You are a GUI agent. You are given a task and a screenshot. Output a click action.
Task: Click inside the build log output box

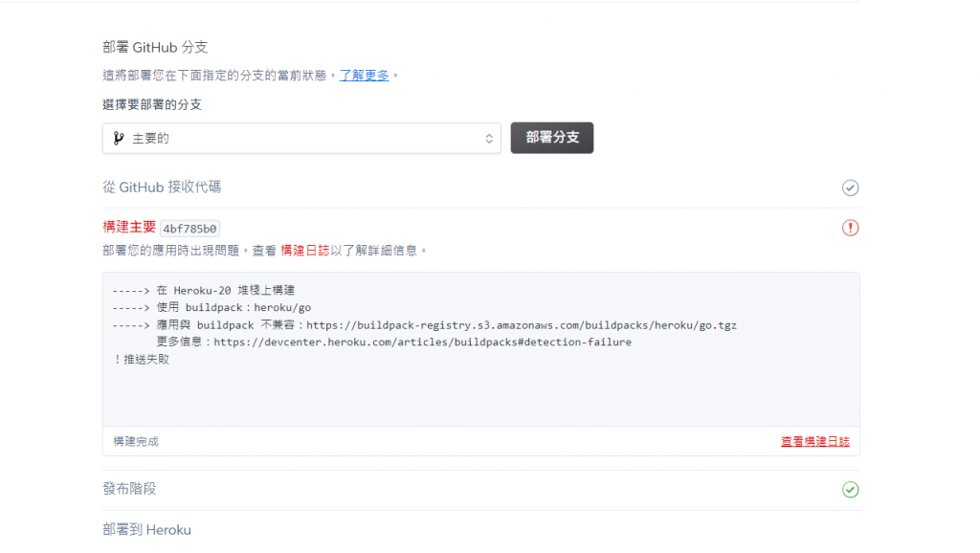click(x=480, y=350)
